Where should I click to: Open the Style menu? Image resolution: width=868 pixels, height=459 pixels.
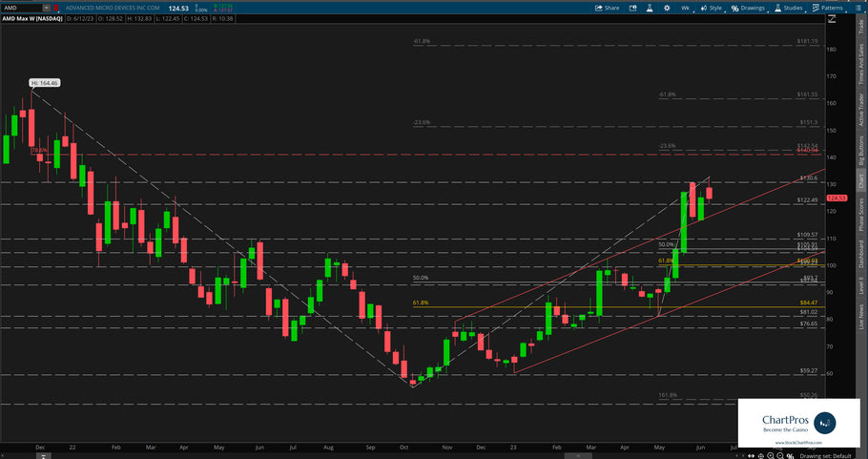tap(712, 8)
